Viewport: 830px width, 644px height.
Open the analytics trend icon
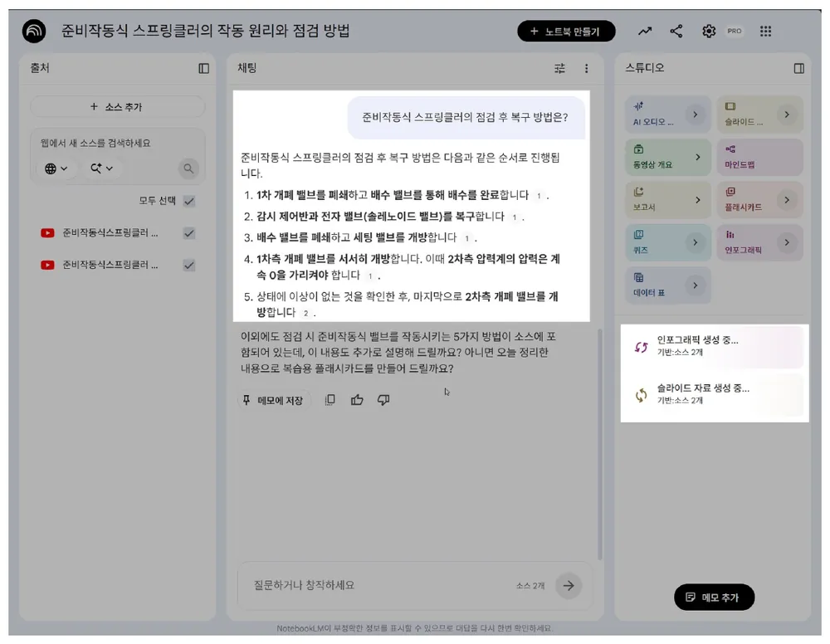pyautogui.click(x=645, y=32)
